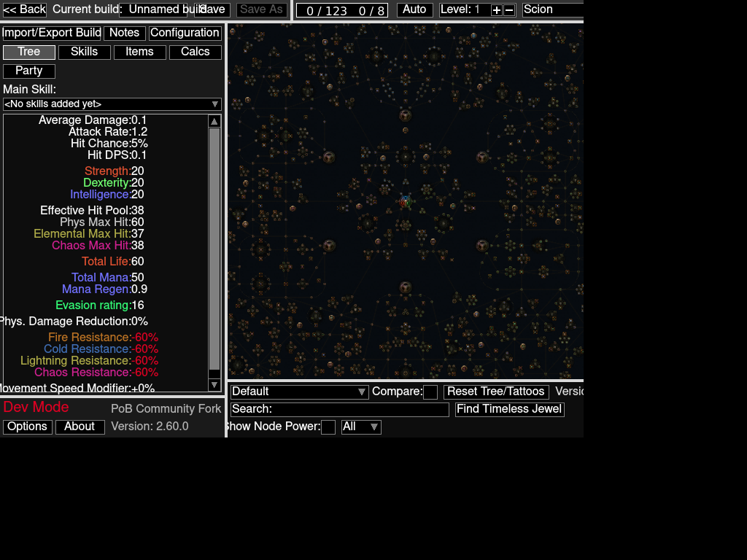Viewport: 747px width, 560px height.
Task: Open the Party tab
Action: (x=29, y=71)
